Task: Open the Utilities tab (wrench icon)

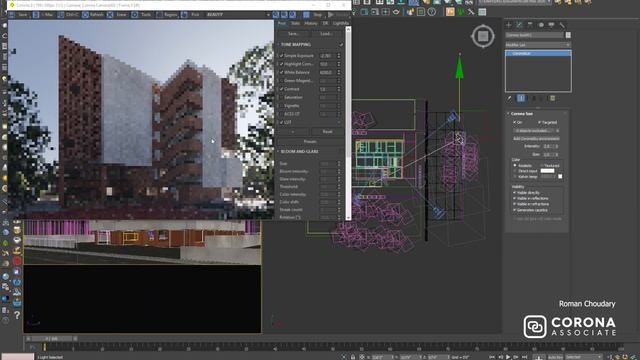Action: (562, 25)
